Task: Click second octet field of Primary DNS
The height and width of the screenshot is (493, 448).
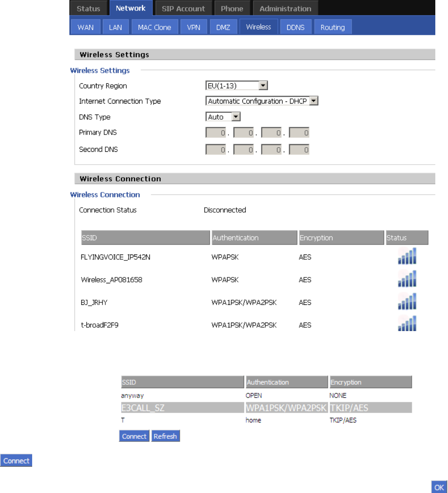Action: tap(244, 133)
